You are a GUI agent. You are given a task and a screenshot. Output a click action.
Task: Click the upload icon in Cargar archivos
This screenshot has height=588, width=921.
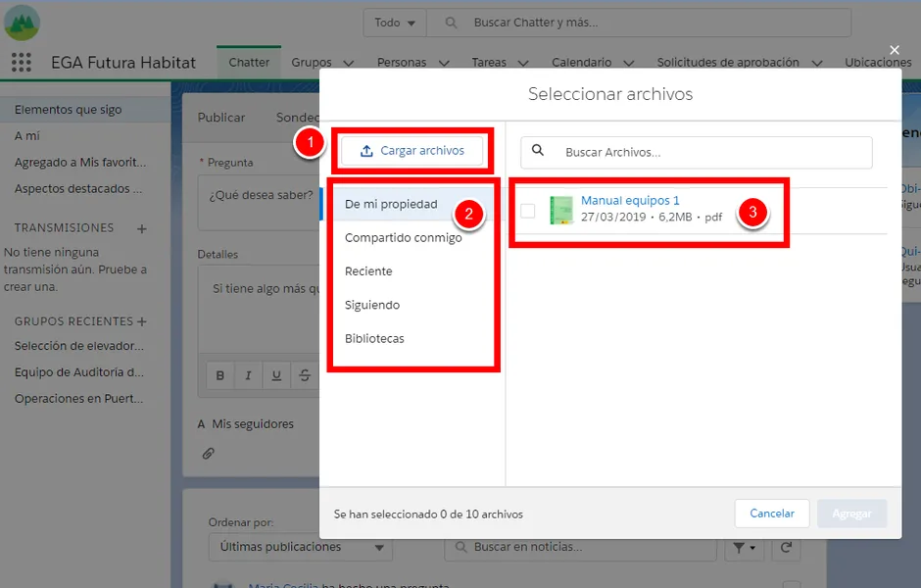point(366,151)
